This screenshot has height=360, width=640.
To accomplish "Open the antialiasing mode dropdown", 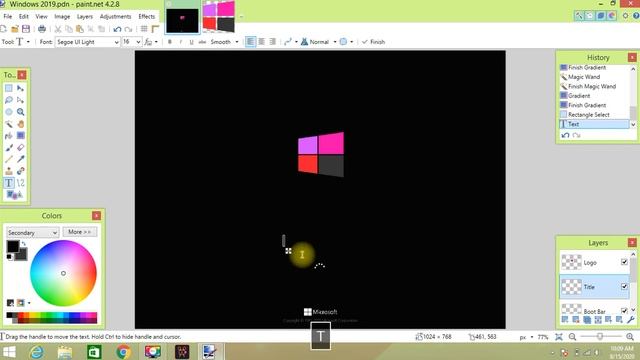I will click(x=290, y=42).
